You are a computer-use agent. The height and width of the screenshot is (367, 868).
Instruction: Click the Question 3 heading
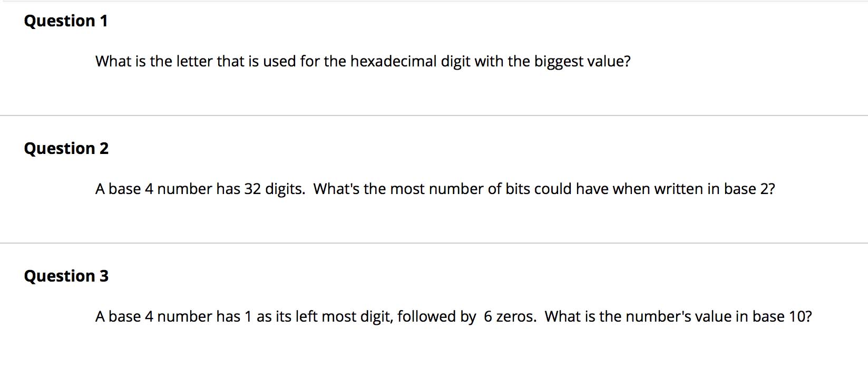(66, 276)
